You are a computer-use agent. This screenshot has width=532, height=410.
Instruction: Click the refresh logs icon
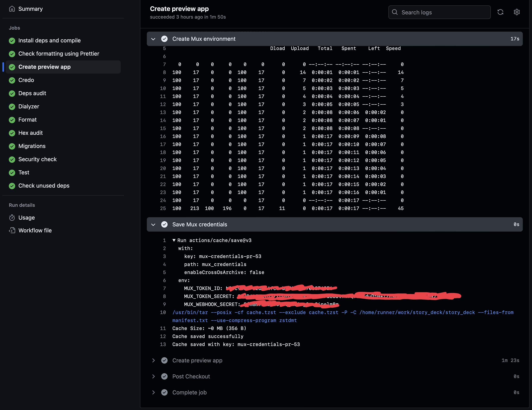pos(500,12)
